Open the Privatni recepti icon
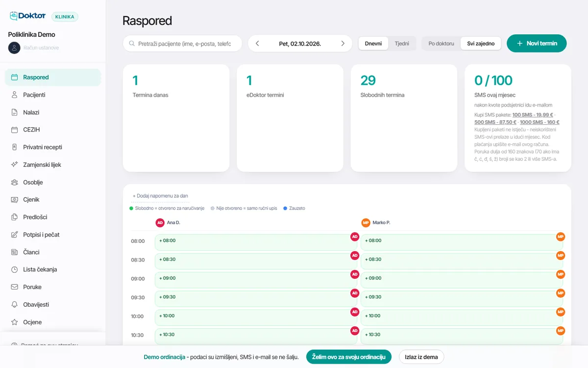Screen dimensions: 588x368 (14, 147)
